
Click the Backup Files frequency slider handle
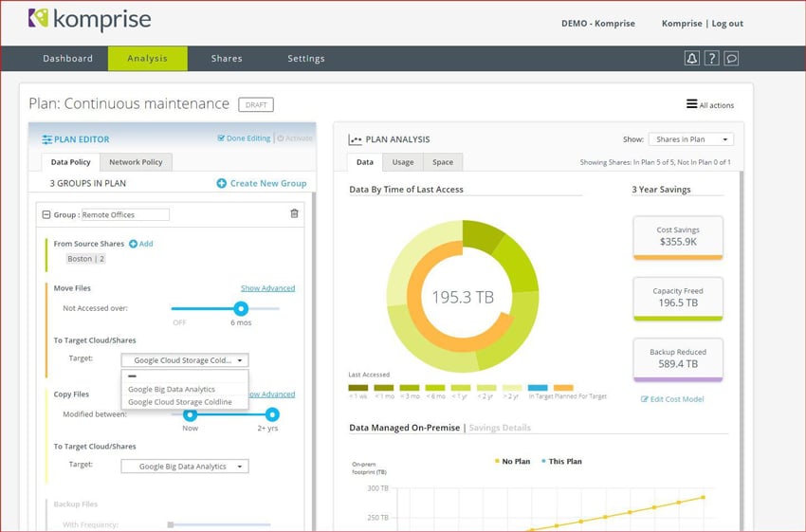tap(170, 524)
